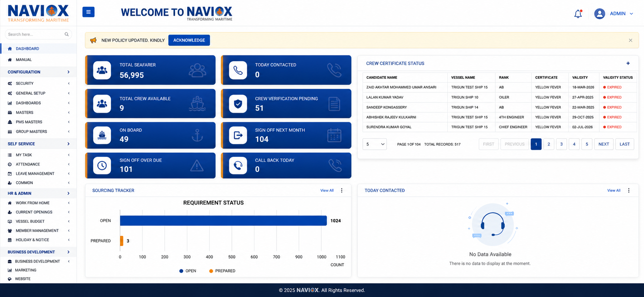The width and height of the screenshot is (644, 297).
Task: Click the Holiday & Notice calendar icon
Action: 10,240
